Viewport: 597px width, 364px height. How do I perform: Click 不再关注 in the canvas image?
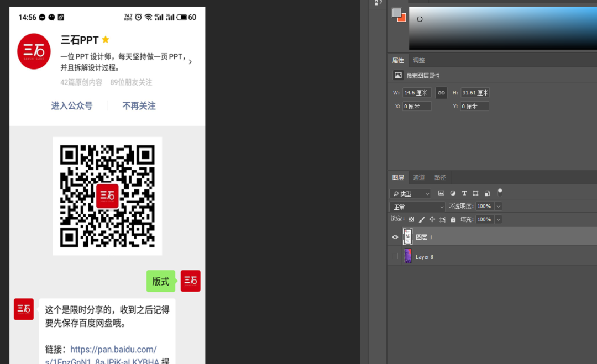point(139,105)
